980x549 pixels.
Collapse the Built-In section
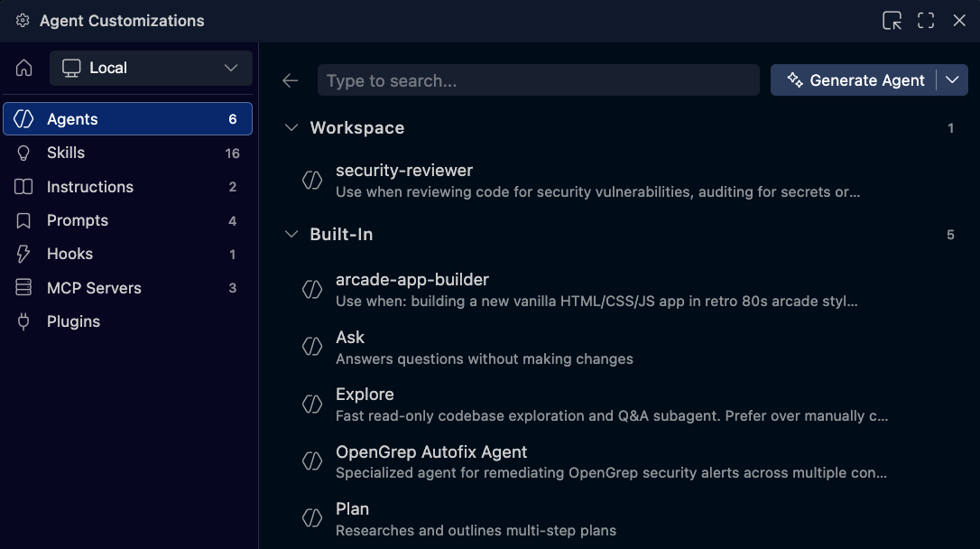click(x=291, y=234)
